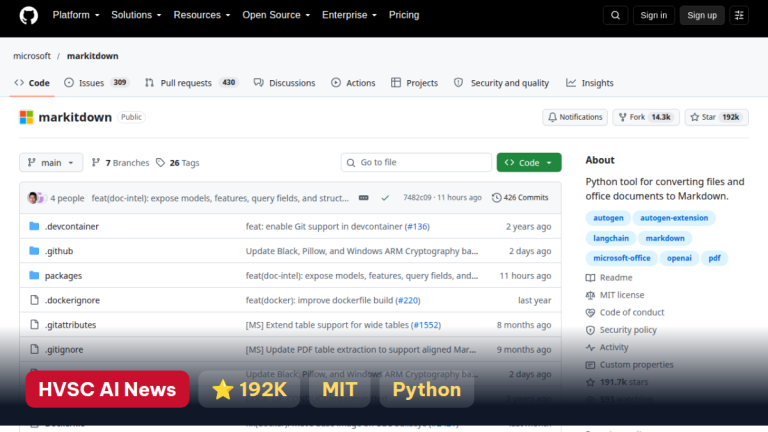The width and height of the screenshot is (768, 432).
Task: Open the .devcontainer folder icon
Action: coord(34,226)
